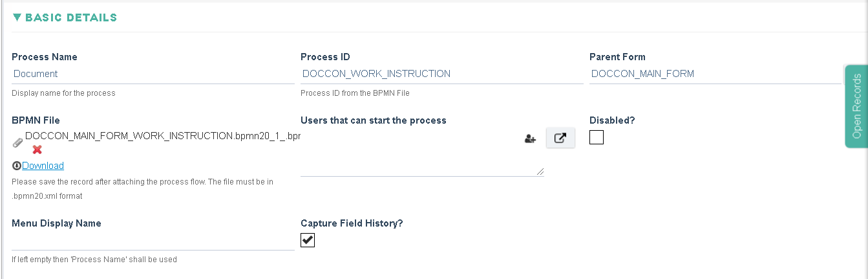Open user lookup popup button
Viewport: 868px width, 279px height.
point(560,138)
